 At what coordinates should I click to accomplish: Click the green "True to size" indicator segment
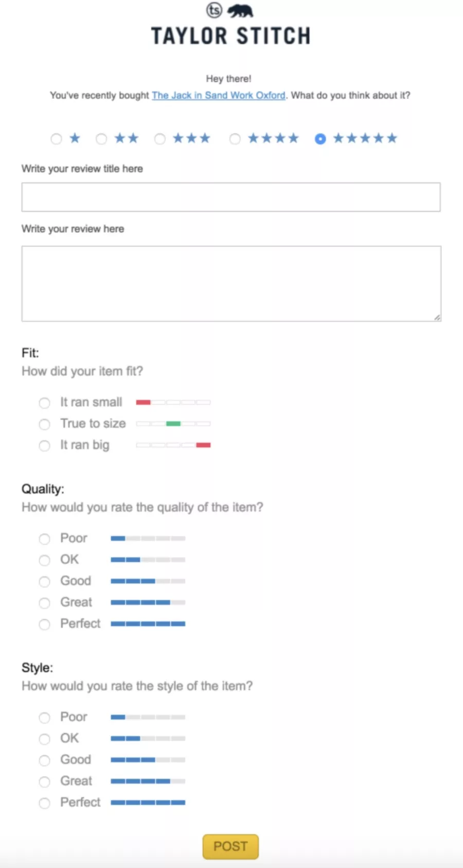[x=173, y=423]
